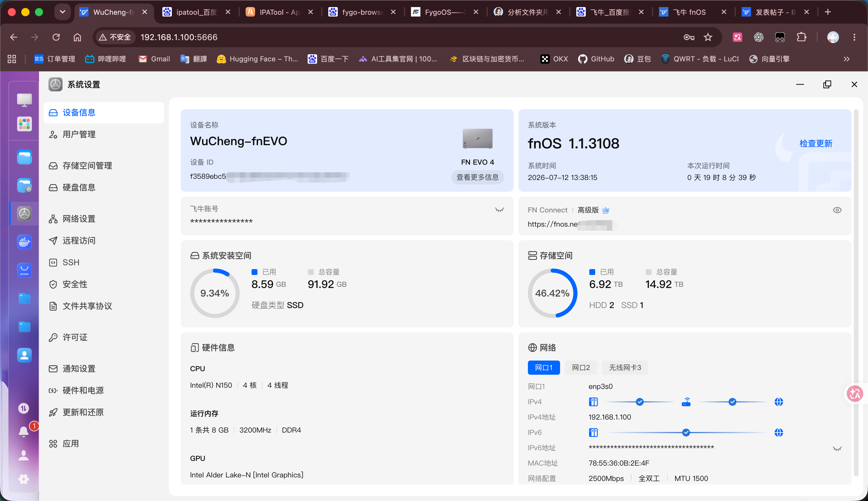This screenshot has height=501, width=868.
Task: Show the masked IPv6 address
Action: 837,448
